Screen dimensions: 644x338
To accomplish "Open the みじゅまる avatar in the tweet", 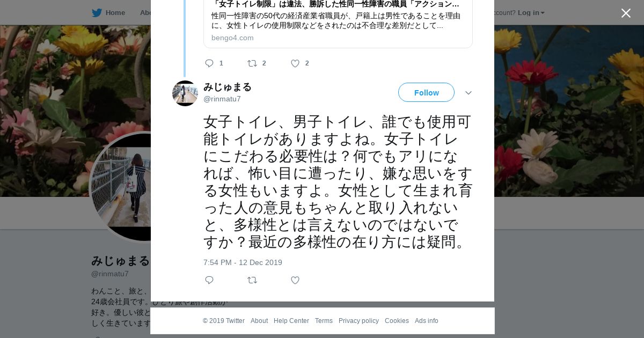I will (185, 93).
